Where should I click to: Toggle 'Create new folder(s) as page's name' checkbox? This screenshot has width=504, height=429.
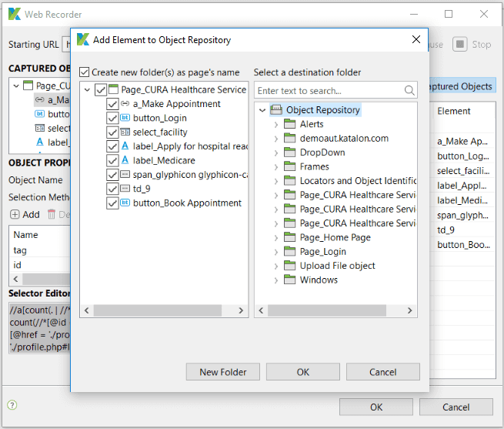click(x=84, y=72)
